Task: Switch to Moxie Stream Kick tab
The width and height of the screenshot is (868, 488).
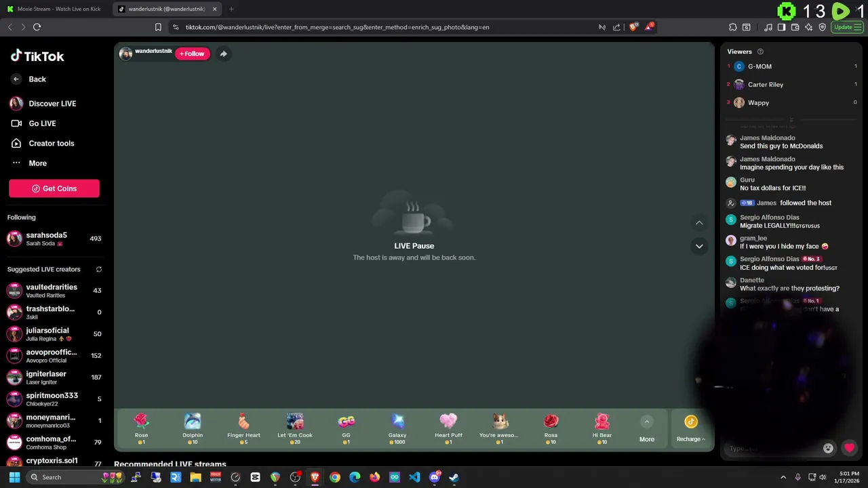Action: [x=56, y=9]
